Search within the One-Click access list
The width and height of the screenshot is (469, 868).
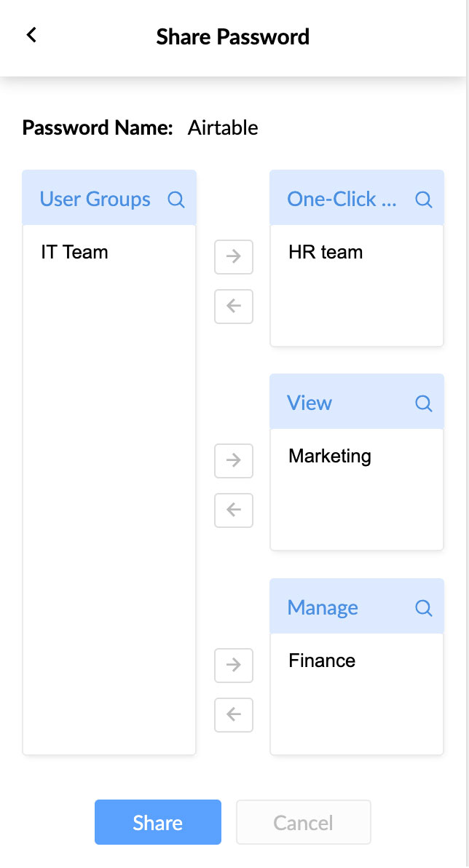click(423, 200)
